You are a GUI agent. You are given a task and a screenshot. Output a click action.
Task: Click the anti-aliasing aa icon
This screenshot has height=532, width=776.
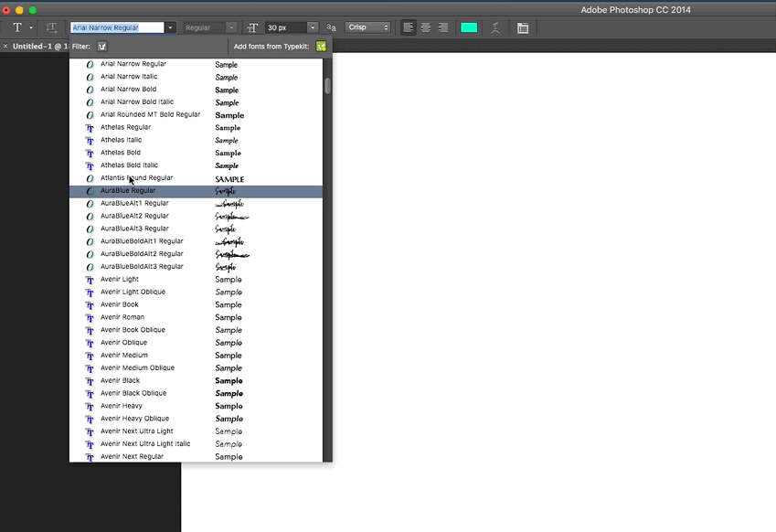click(x=331, y=27)
